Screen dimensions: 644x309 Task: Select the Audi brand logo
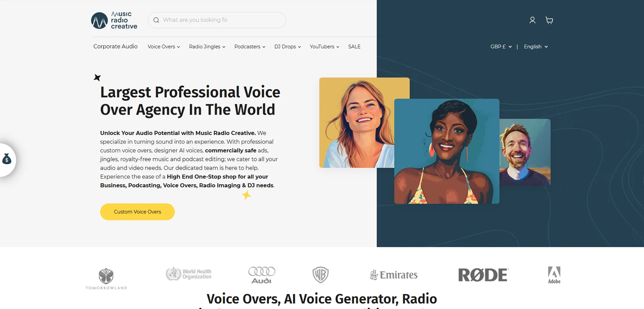(x=261, y=274)
